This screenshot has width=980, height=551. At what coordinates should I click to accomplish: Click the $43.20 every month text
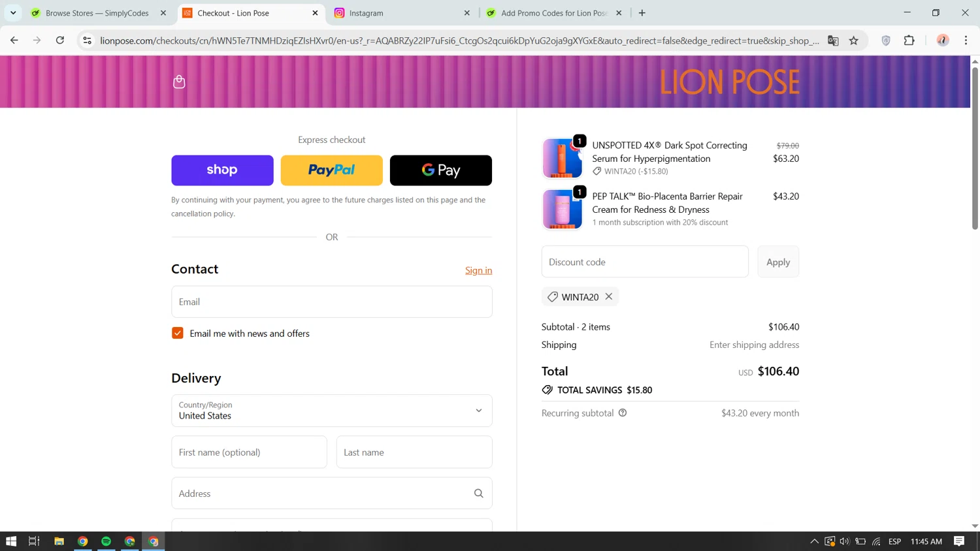click(x=760, y=413)
